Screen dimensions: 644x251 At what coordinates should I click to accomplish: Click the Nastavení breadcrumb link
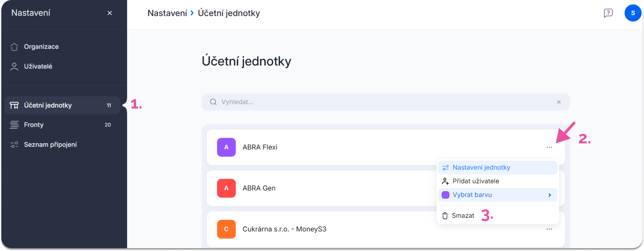[167, 13]
